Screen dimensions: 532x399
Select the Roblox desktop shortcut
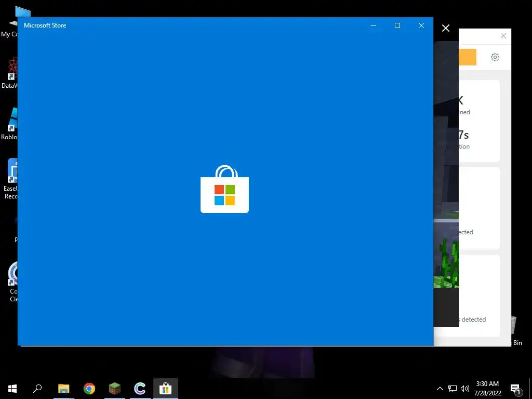tap(9, 124)
